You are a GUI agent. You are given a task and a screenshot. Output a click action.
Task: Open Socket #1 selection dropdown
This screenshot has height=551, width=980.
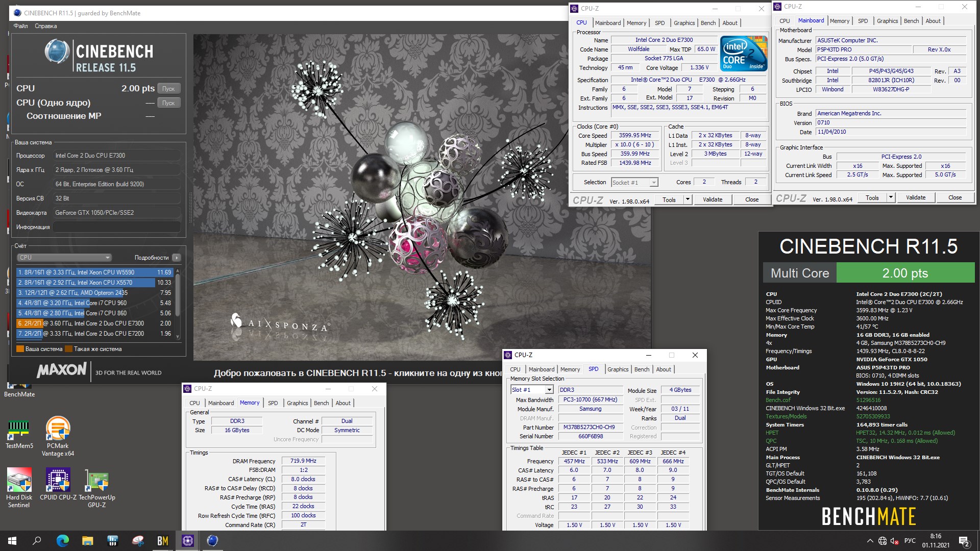coord(634,183)
